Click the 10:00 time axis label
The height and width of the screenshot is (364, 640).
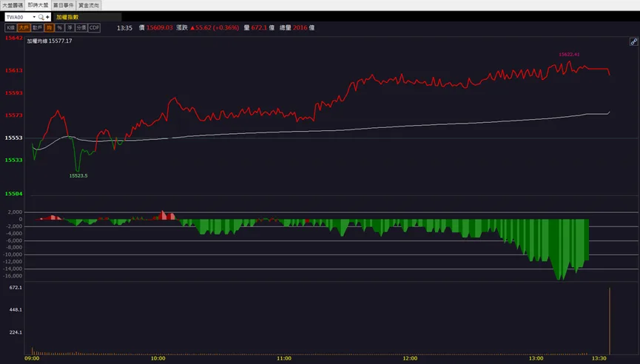[x=158, y=359]
